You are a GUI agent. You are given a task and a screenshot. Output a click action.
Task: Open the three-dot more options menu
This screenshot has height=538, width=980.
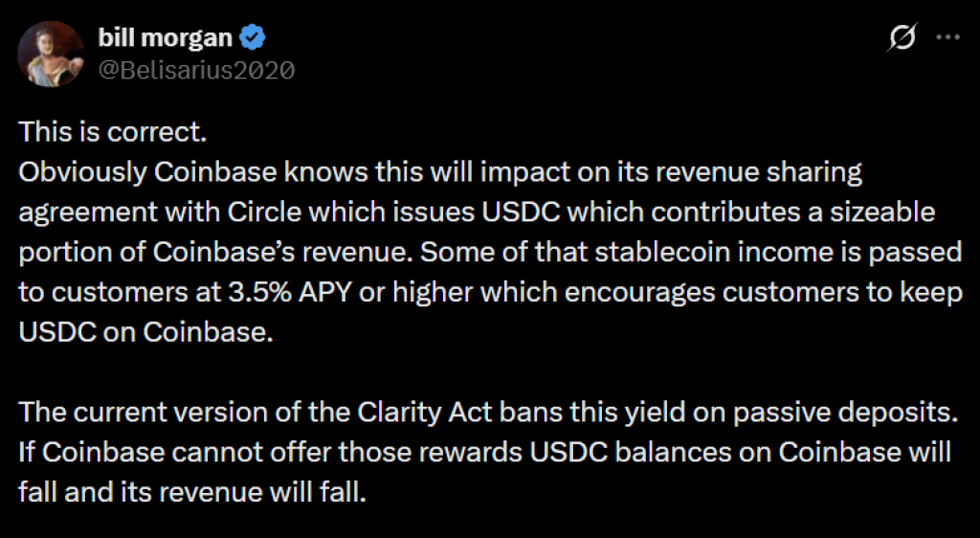947,38
